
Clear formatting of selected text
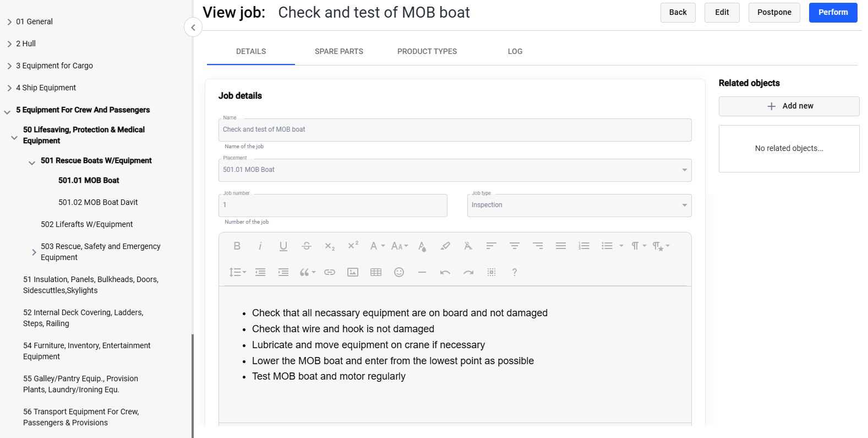(x=468, y=246)
